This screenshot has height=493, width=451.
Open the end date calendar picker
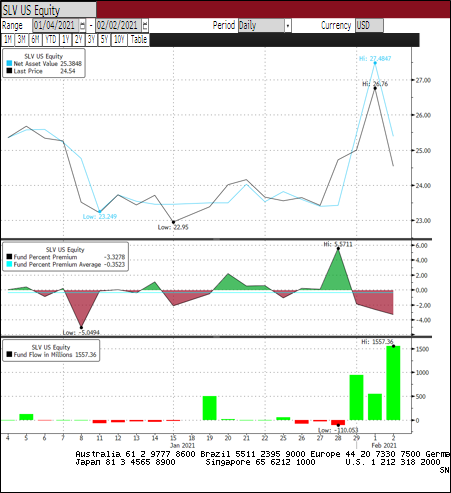pos(145,25)
